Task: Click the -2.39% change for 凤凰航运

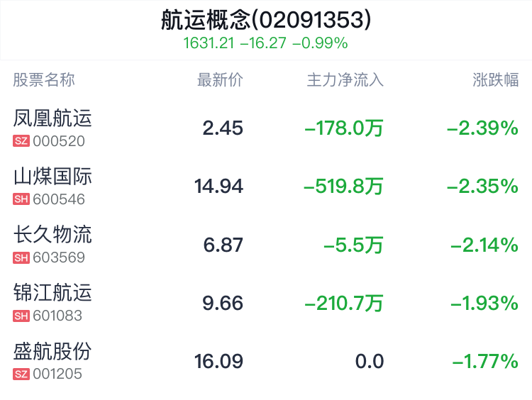Action: [482, 128]
